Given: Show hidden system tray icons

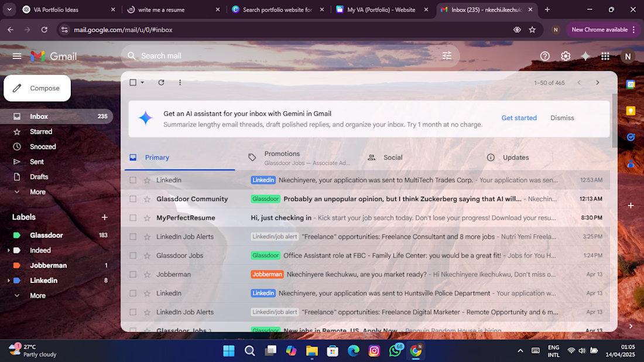Looking at the screenshot, I should coord(520,350).
